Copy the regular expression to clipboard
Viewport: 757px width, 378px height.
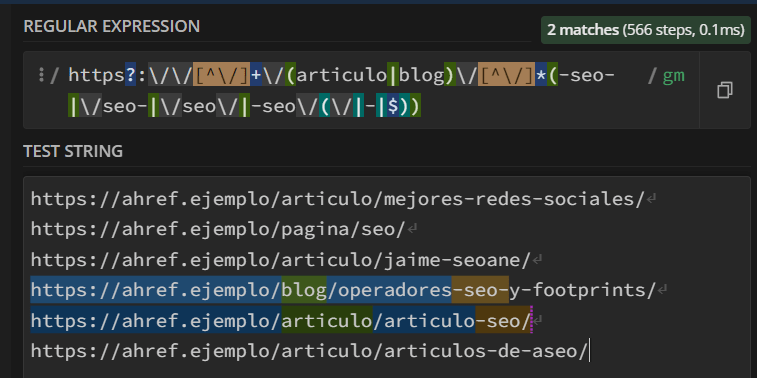pyautogui.click(x=725, y=90)
